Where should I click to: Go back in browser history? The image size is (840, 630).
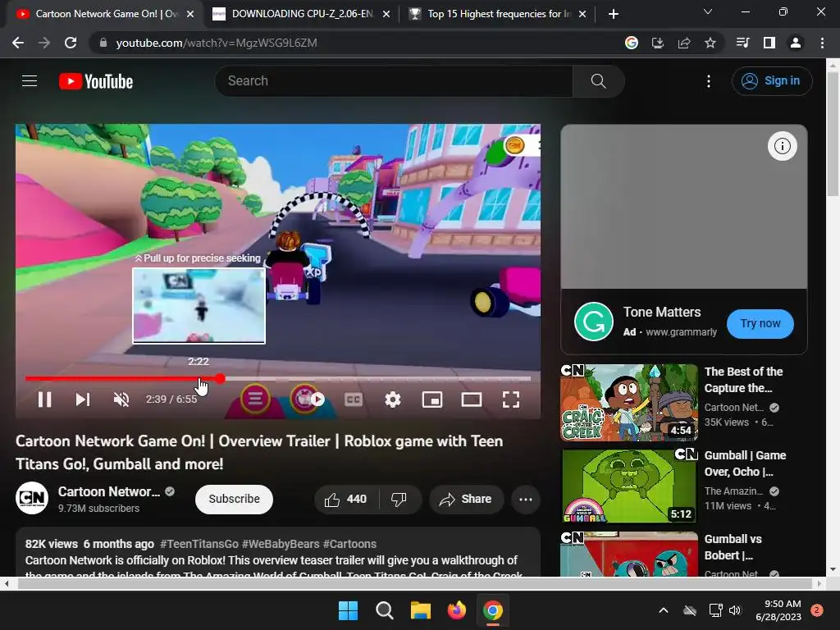(x=18, y=43)
